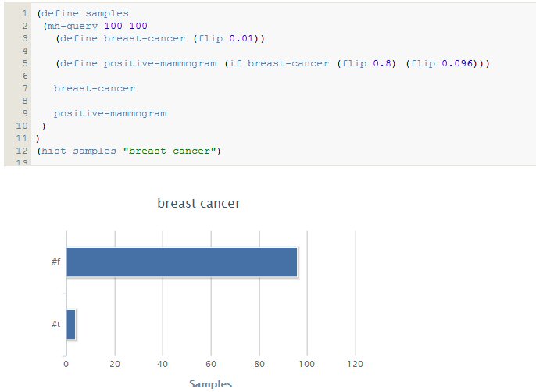Click the 60 tick label on x-axis
The width and height of the screenshot is (536, 392).
pyautogui.click(x=211, y=364)
